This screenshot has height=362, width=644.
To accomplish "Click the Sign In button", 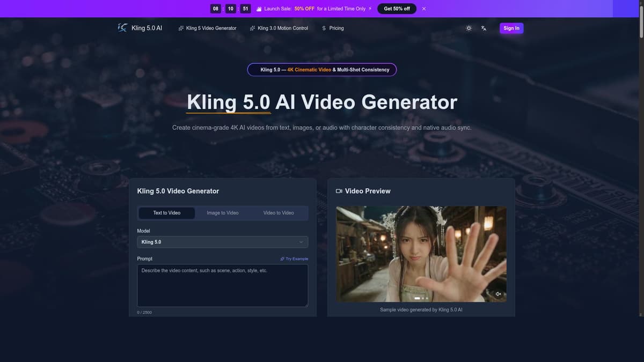I will (x=511, y=27).
